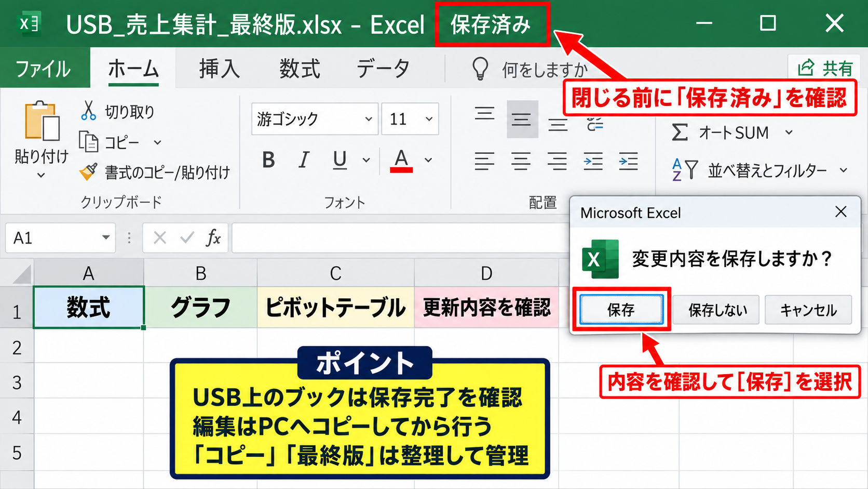Image resolution: width=868 pixels, height=489 pixels.
Task: Click the center text icon
Action: coord(521,162)
